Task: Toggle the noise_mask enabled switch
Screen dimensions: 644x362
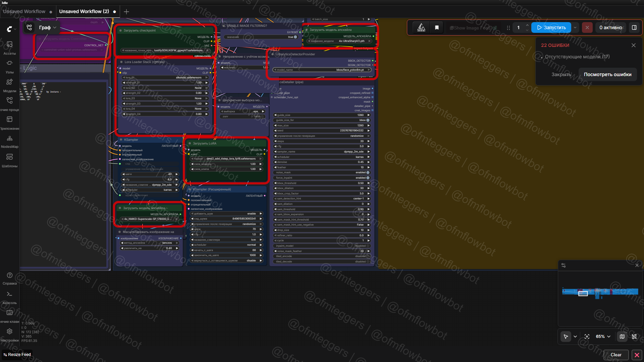Action: pyautogui.click(x=368, y=173)
